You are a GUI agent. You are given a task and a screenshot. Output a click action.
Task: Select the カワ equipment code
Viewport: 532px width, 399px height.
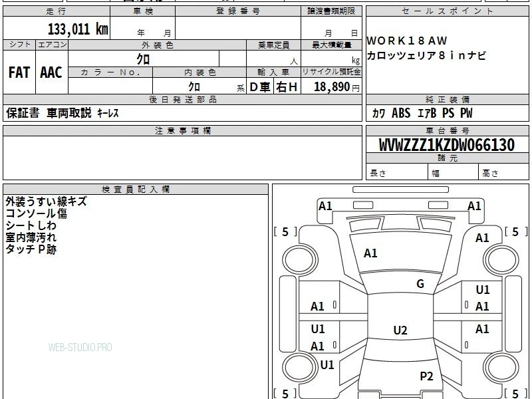[378, 113]
